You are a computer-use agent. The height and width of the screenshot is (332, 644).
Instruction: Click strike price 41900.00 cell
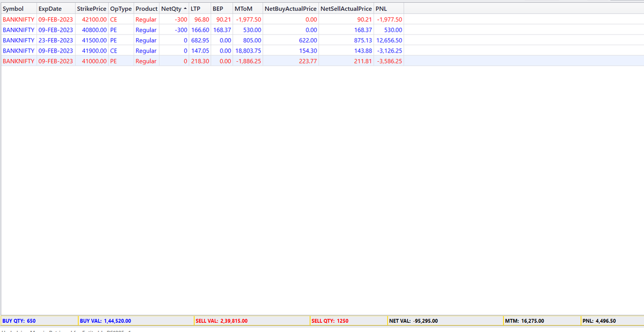click(x=94, y=50)
